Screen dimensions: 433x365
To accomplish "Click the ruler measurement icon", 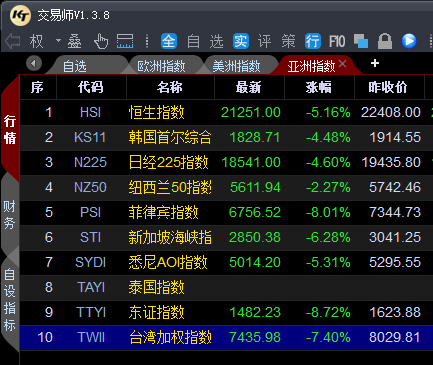I will (125, 41).
